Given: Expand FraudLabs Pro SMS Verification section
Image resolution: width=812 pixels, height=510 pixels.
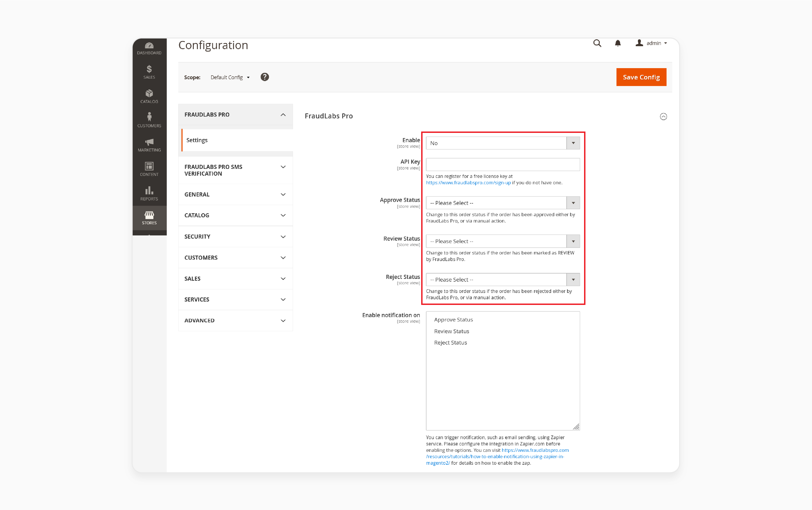Looking at the screenshot, I should (x=235, y=170).
